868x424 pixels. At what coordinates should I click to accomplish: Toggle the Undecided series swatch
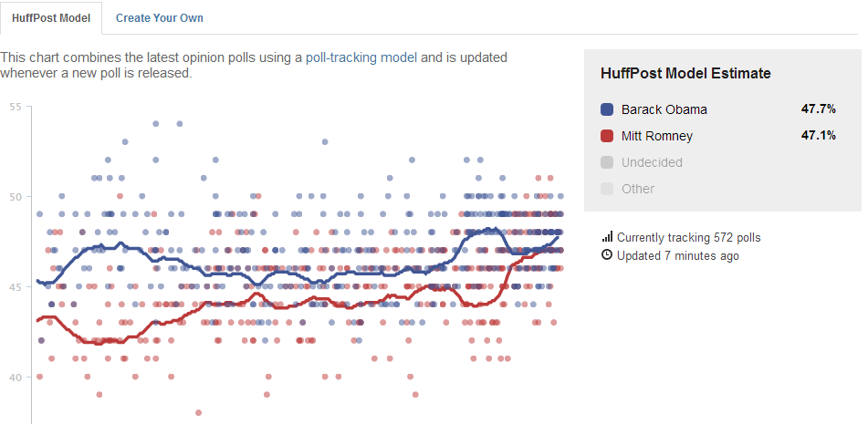click(x=607, y=162)
